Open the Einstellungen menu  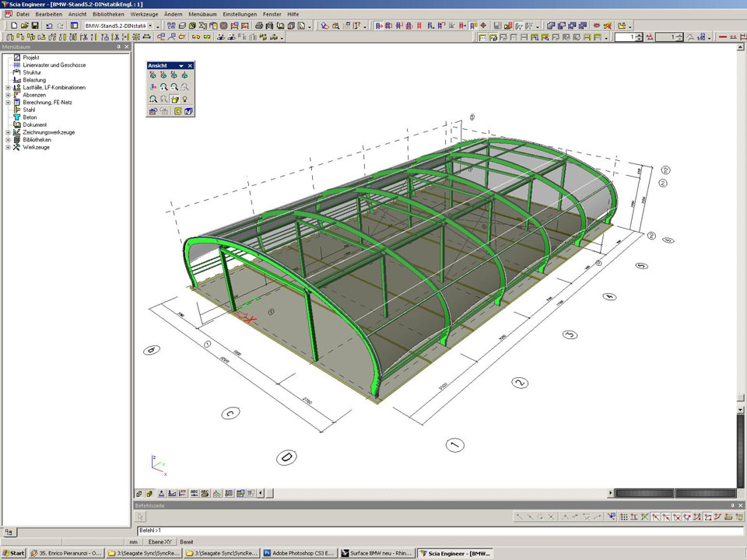240,14
